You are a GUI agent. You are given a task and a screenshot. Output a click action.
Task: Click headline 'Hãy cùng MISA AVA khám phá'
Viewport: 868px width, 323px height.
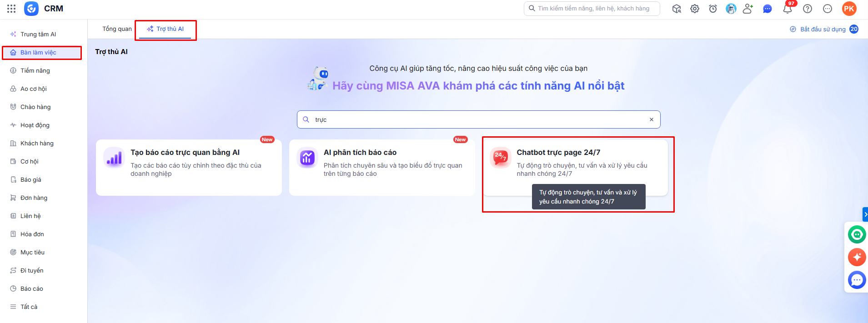pos(478,86)
